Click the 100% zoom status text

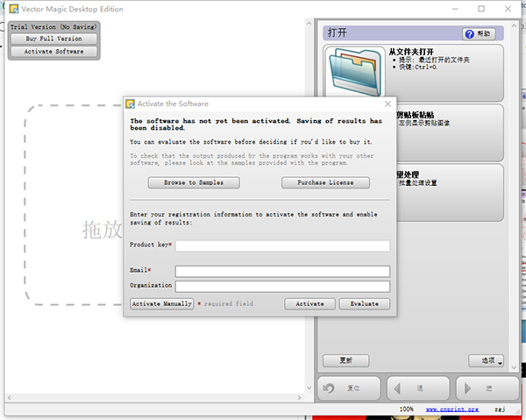[406, 409]
